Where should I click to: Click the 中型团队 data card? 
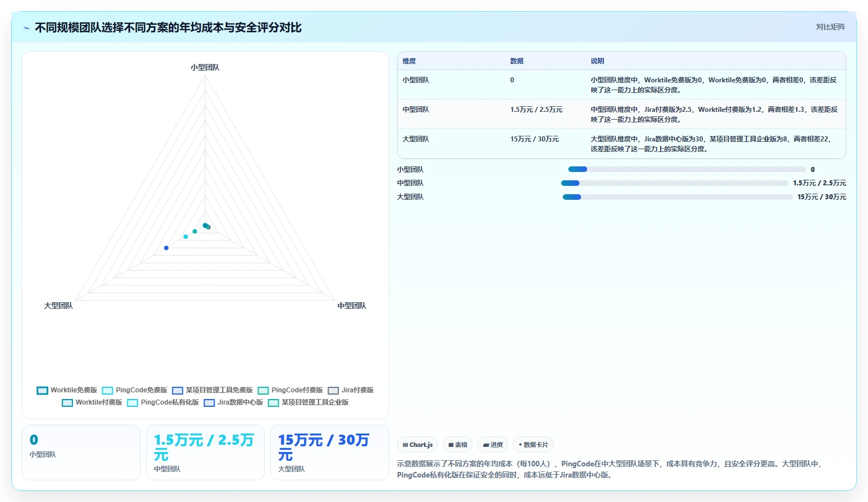pyautogui.click(x=205, y=452)
